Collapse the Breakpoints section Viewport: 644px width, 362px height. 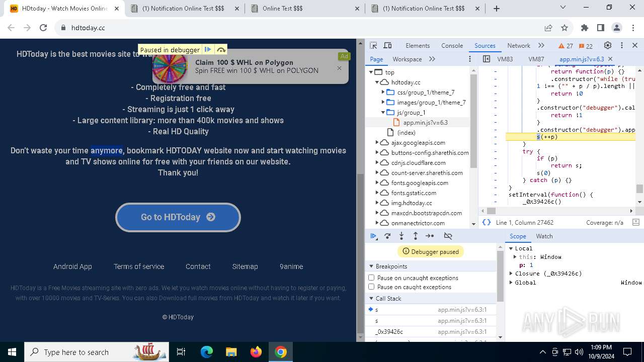pos(371,266)
